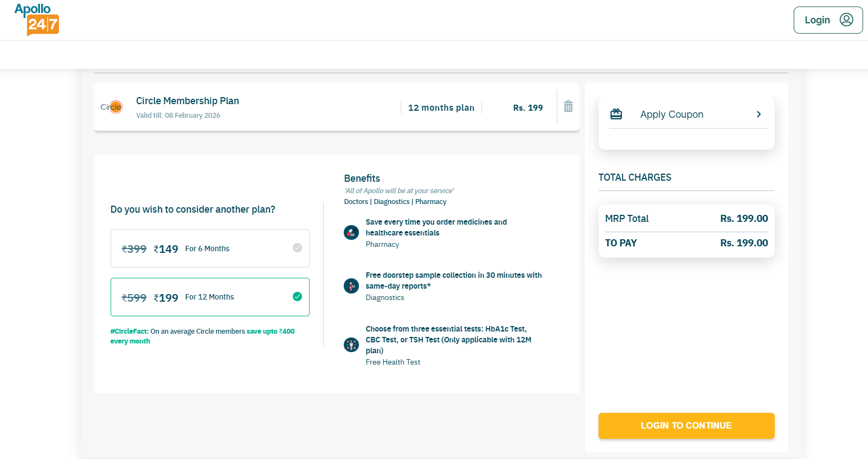Click the 'Free Health Test' label

click(393, 362)
